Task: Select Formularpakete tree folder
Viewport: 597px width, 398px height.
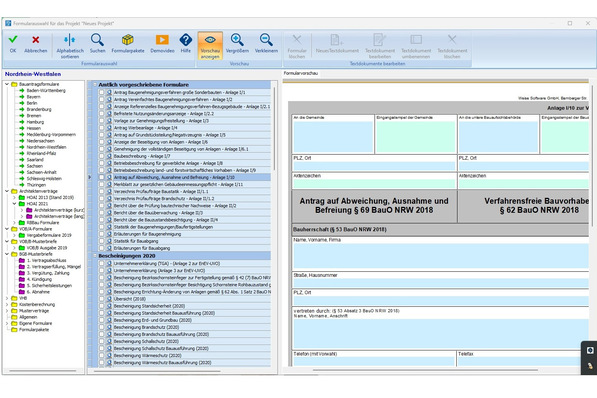Action: pyautogui.click(x=34, y=329)
